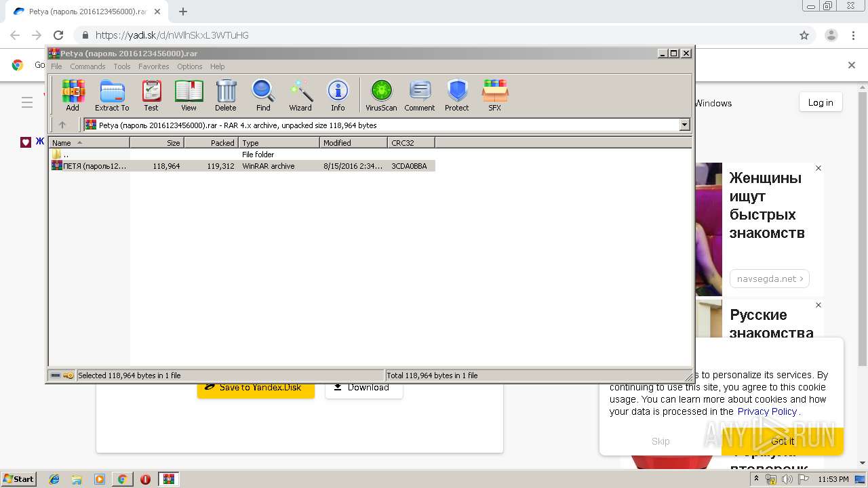The image size is (868, 488).
Task: Open the Commands menu
Action: pos(87,66)
